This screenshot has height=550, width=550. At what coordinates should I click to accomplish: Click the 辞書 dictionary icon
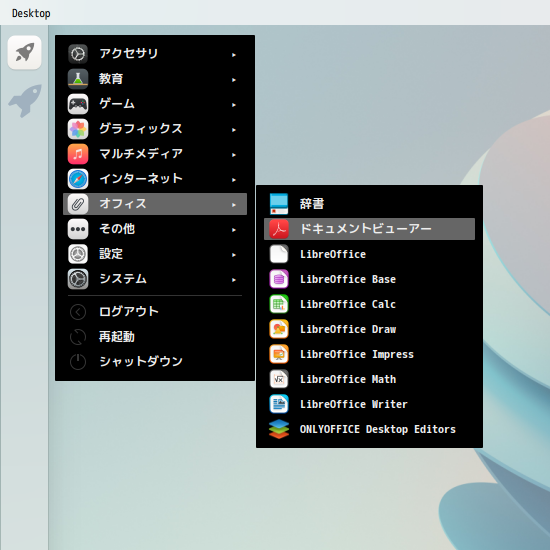[x=279, y=204]
